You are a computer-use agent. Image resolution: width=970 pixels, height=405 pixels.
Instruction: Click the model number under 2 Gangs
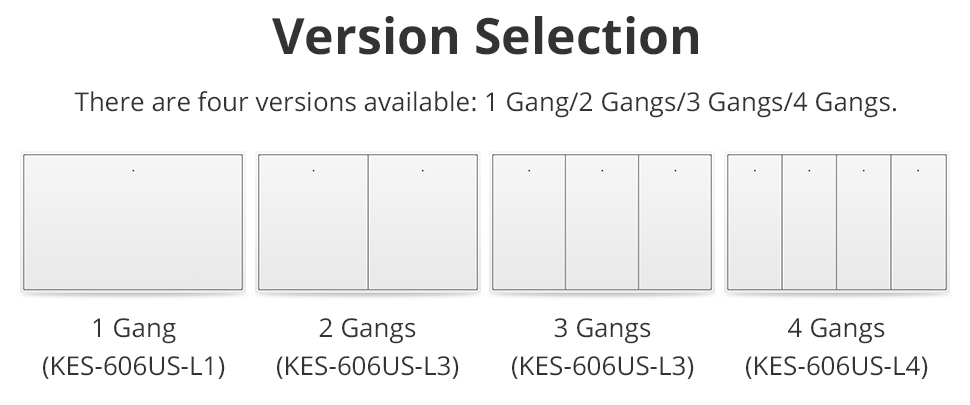(x=367, y=367)
